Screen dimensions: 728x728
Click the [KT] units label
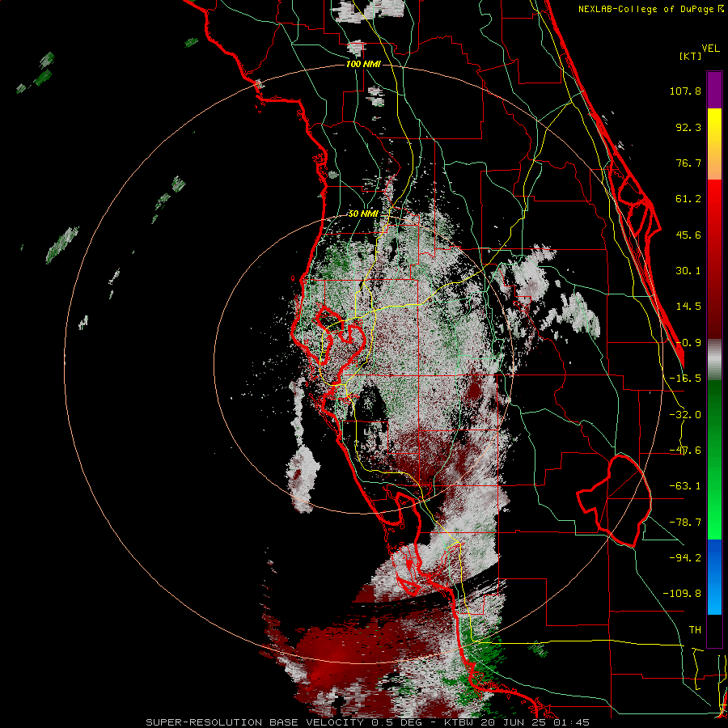(690, 56)
